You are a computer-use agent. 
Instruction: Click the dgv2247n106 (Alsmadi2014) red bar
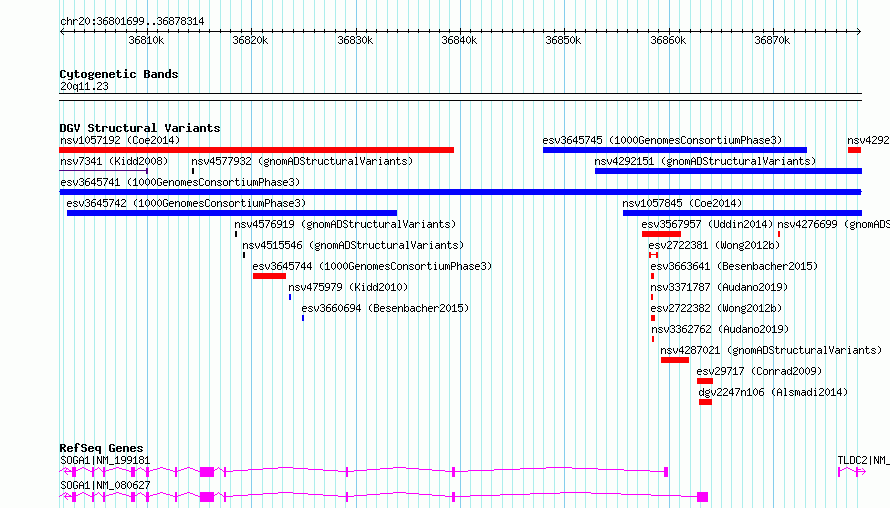(705, 402)
